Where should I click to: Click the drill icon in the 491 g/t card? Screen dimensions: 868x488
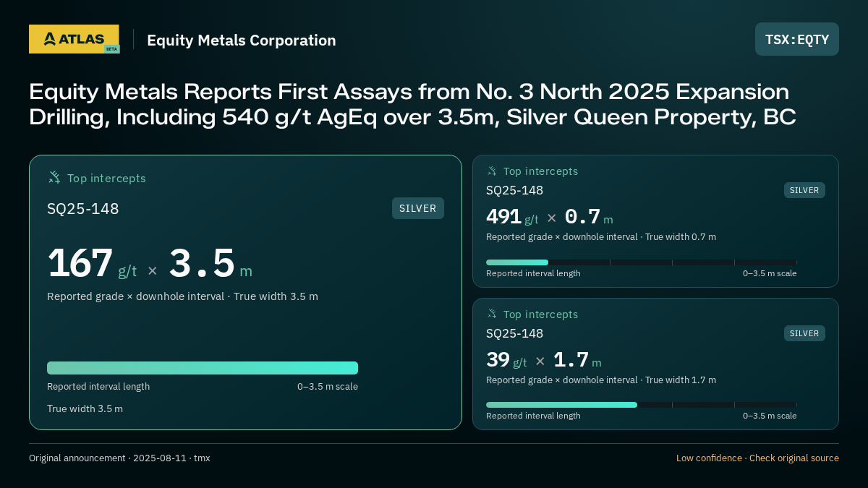click(492, 171)
